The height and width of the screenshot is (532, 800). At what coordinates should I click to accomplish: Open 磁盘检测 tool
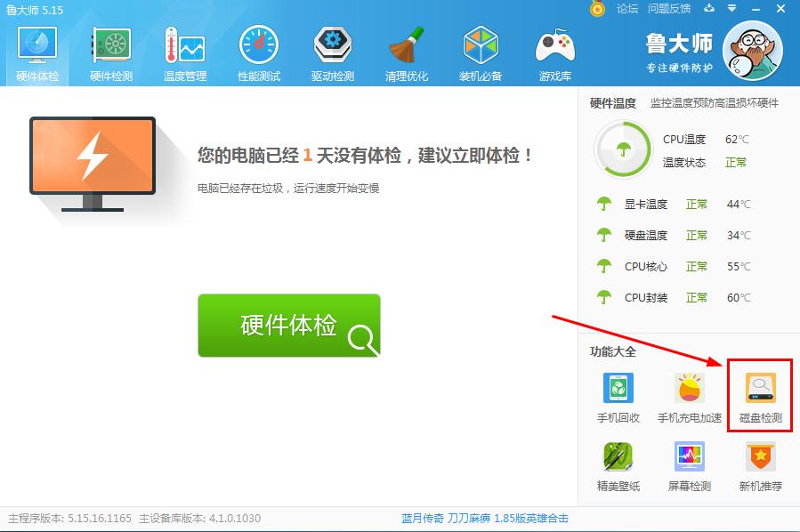click(x=761, y=398)
